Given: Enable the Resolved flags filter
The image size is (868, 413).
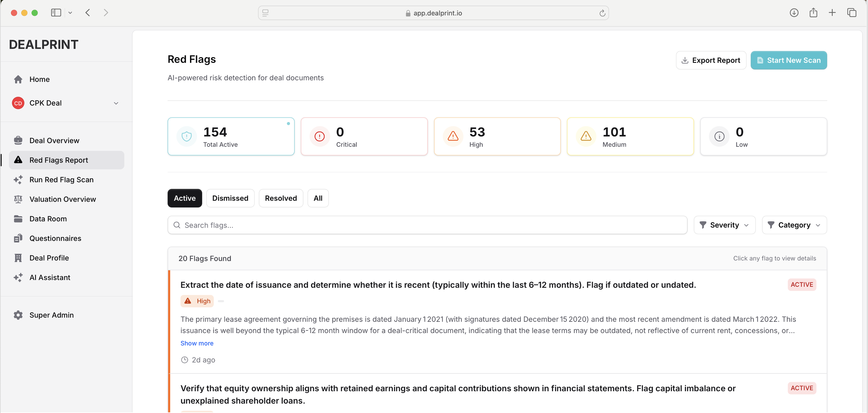Looking at the screenshot, I should [x=281, y=198].
